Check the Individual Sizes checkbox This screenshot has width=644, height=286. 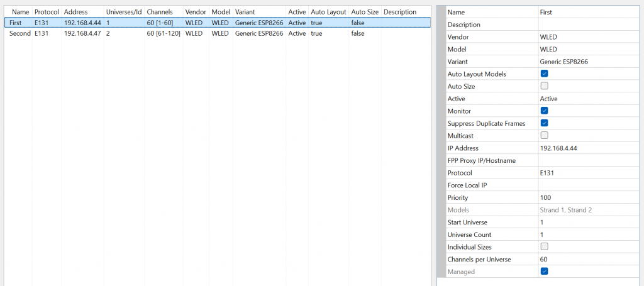pos(545,246)
